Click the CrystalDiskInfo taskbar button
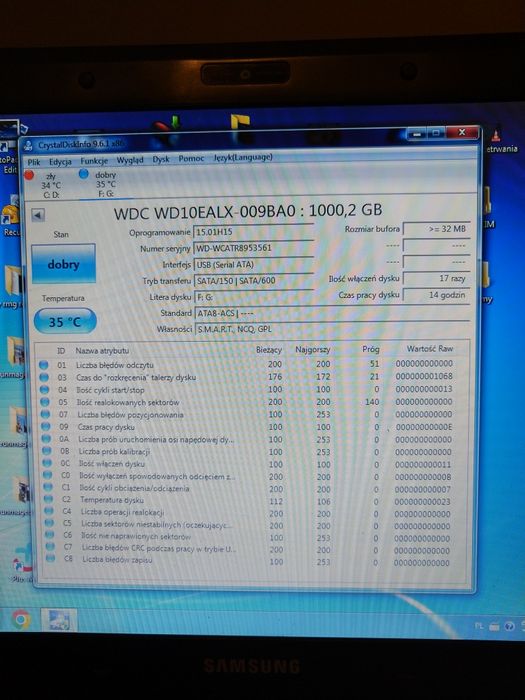The image size is (525, 700). (x=59, y=620)
